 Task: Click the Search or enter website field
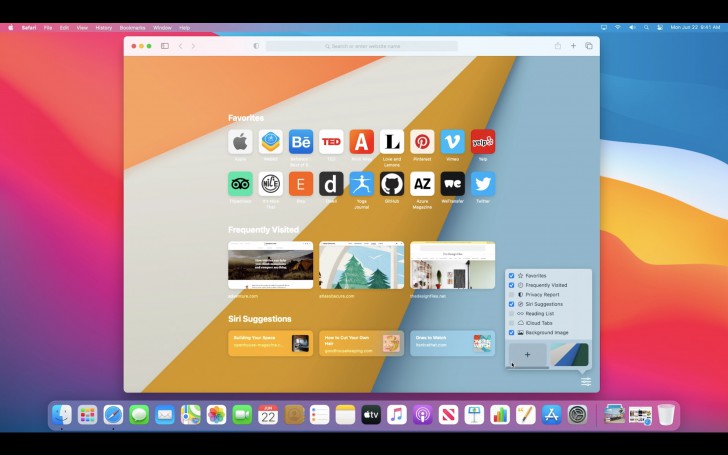(x=362, y=46)
